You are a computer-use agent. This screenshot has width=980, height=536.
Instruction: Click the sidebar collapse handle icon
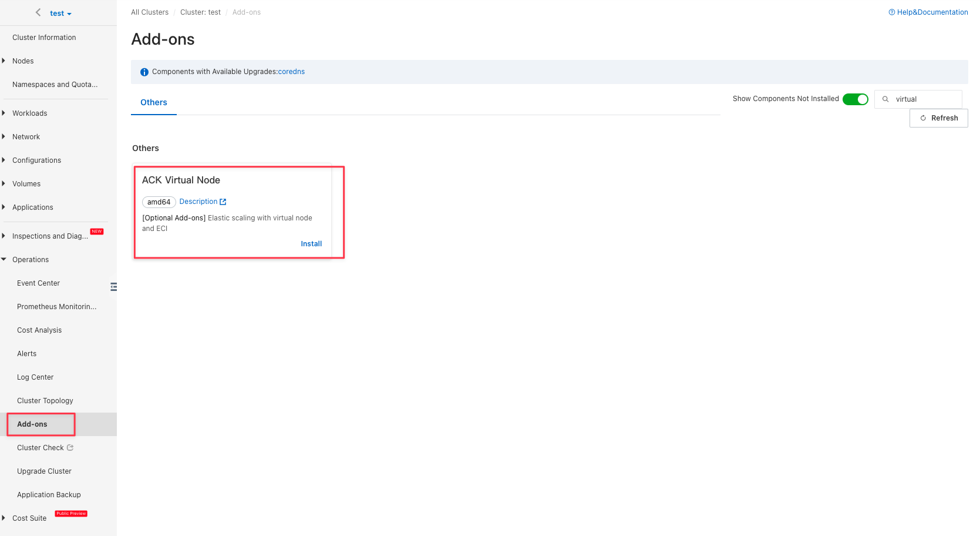tap(113, 287)
